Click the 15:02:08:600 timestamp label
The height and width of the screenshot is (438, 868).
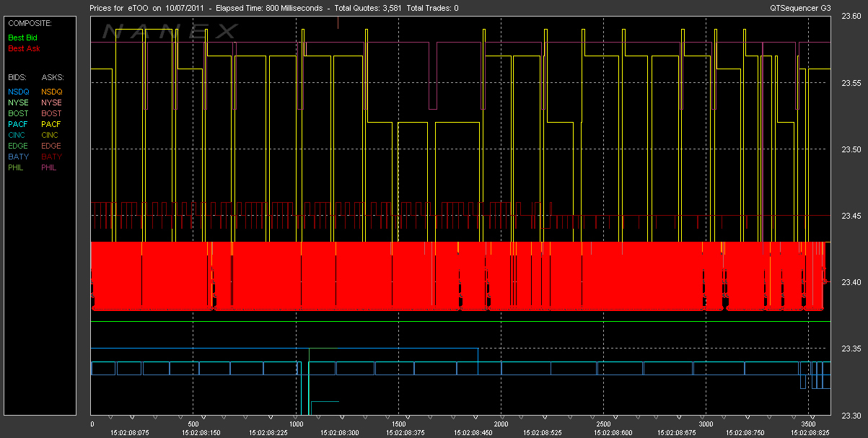click(x=612, y=432)
